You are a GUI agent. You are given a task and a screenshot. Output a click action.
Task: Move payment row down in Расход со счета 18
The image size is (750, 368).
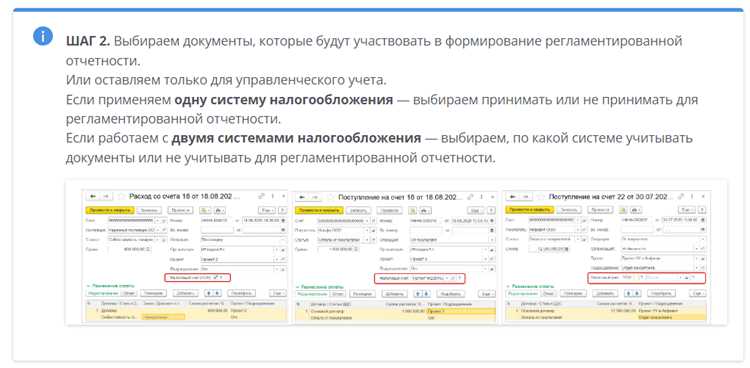(218, 293)
